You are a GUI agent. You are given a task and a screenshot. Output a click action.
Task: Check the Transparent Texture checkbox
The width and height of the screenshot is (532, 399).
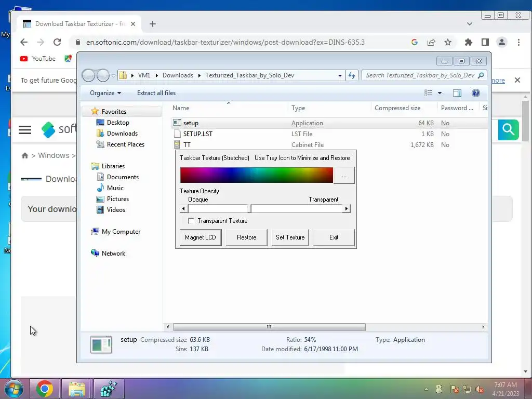pyautogui.click(x=191, y=221)
